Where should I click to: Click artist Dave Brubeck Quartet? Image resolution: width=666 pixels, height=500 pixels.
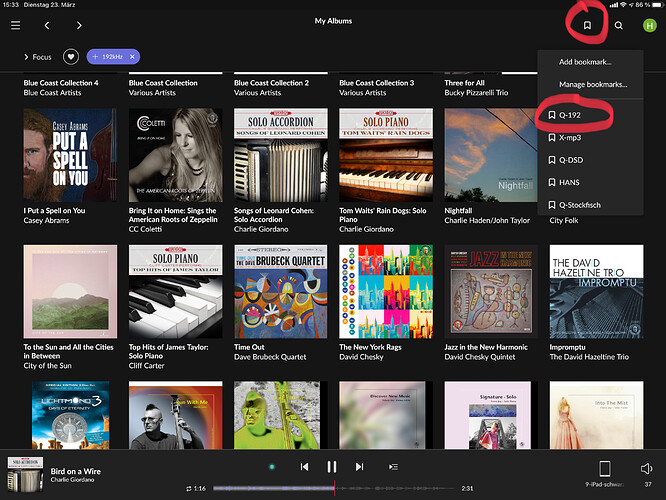[270, 357]
